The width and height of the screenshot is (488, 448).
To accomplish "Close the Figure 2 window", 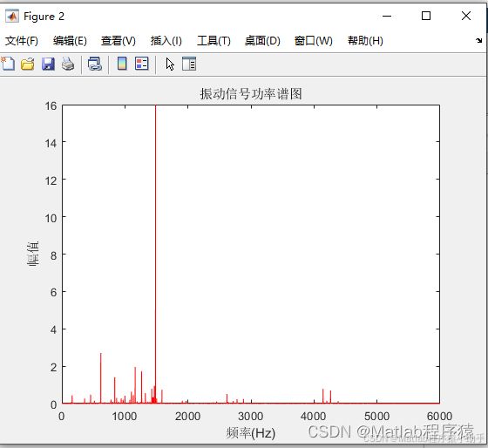I will click(466, 16).
